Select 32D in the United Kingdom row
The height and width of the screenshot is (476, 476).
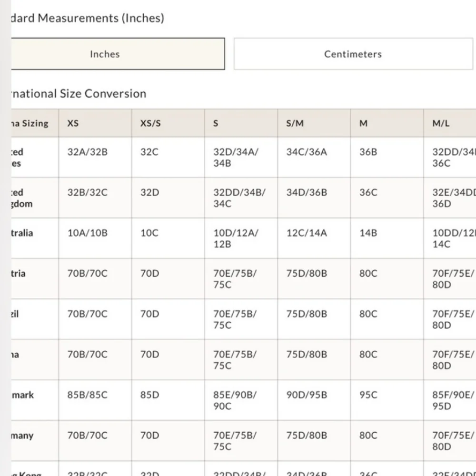tap(168, 198)
